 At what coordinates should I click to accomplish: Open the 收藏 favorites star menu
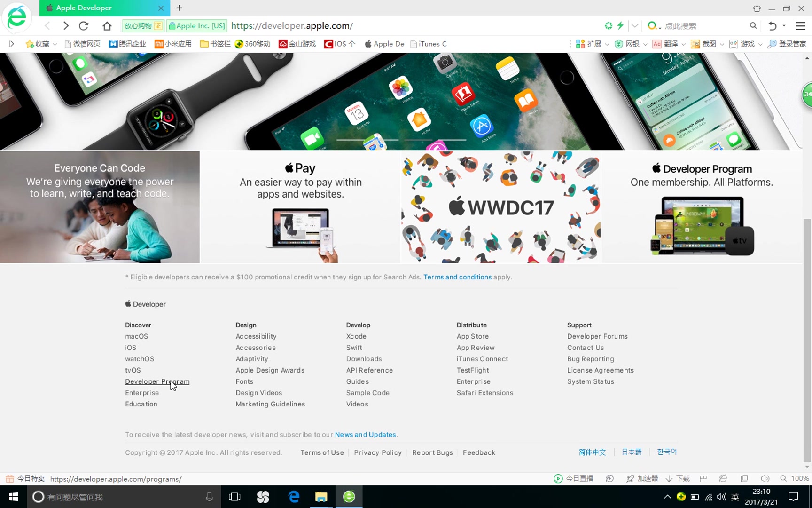41,44
